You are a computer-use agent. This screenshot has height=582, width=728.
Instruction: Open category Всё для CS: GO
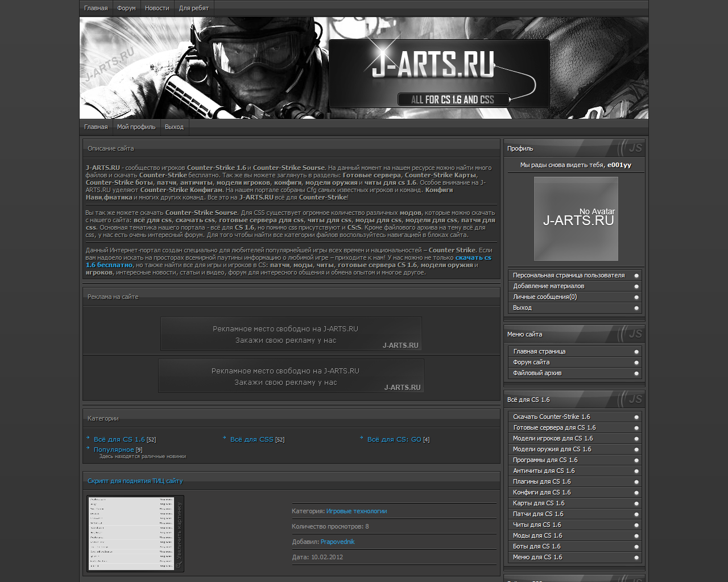[394, 439]
